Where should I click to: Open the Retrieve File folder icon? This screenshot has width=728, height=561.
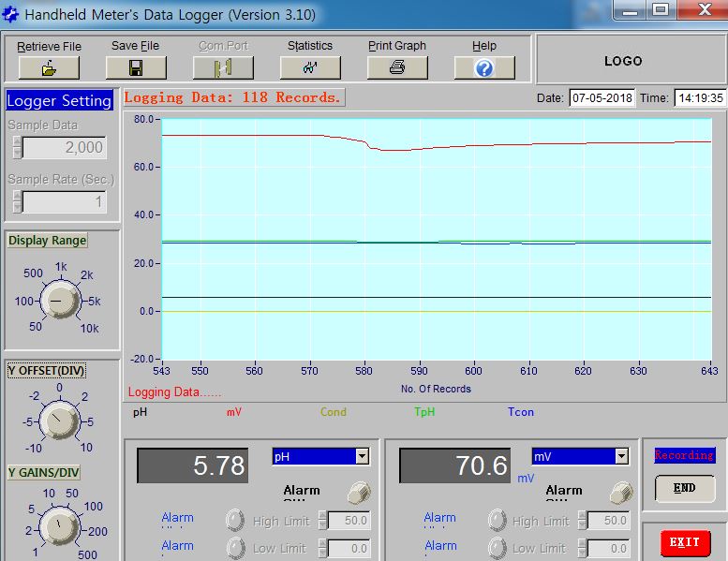click(x=49, y=68)
